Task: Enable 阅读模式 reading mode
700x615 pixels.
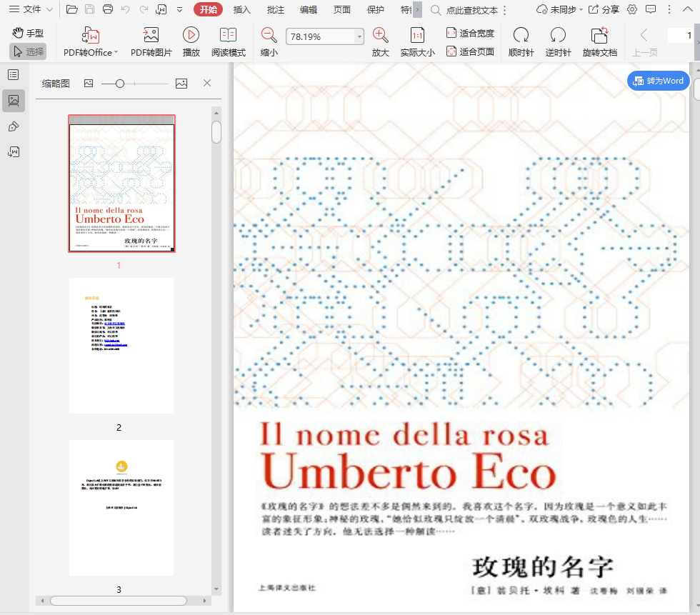Action: 229,42
